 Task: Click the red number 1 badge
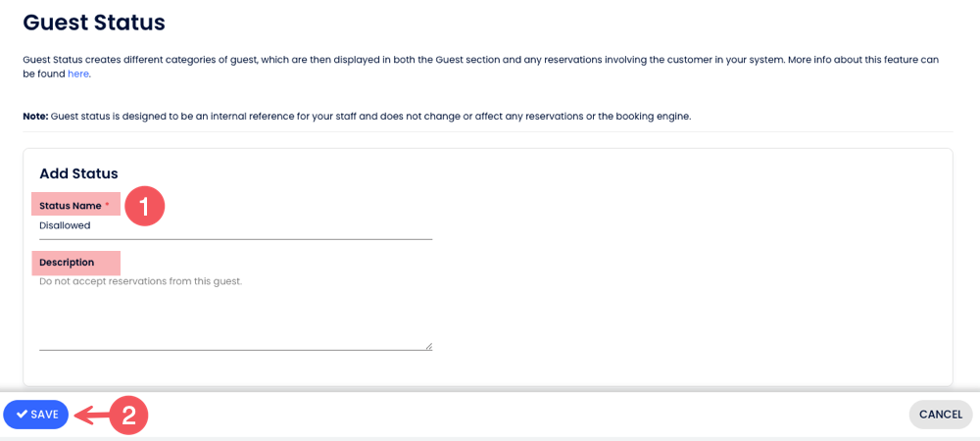pyautogui.click(x=144, y=206)
